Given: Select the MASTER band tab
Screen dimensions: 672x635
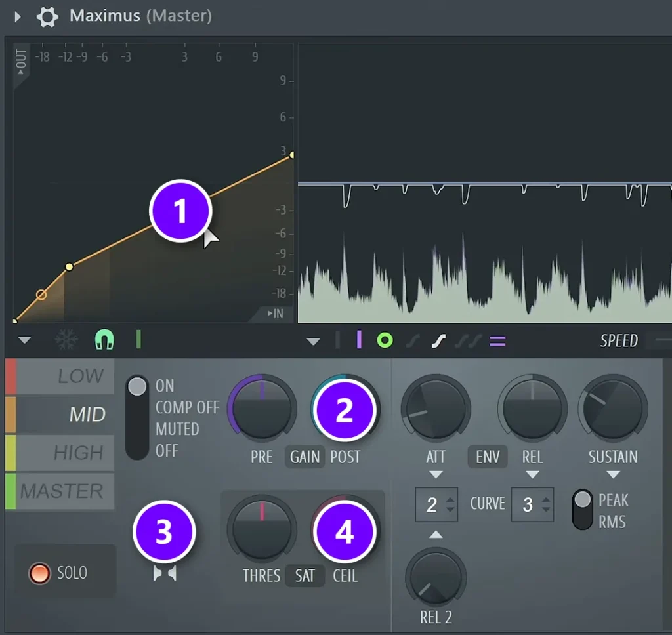Looking at the screenshot, I should (x=60, y=491).
